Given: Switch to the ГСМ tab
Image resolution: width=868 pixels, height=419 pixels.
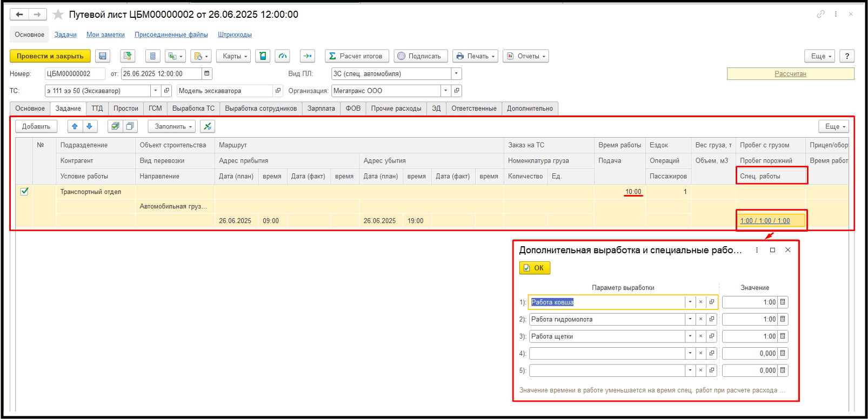Looking at the screenshot, I should (155, 109).
